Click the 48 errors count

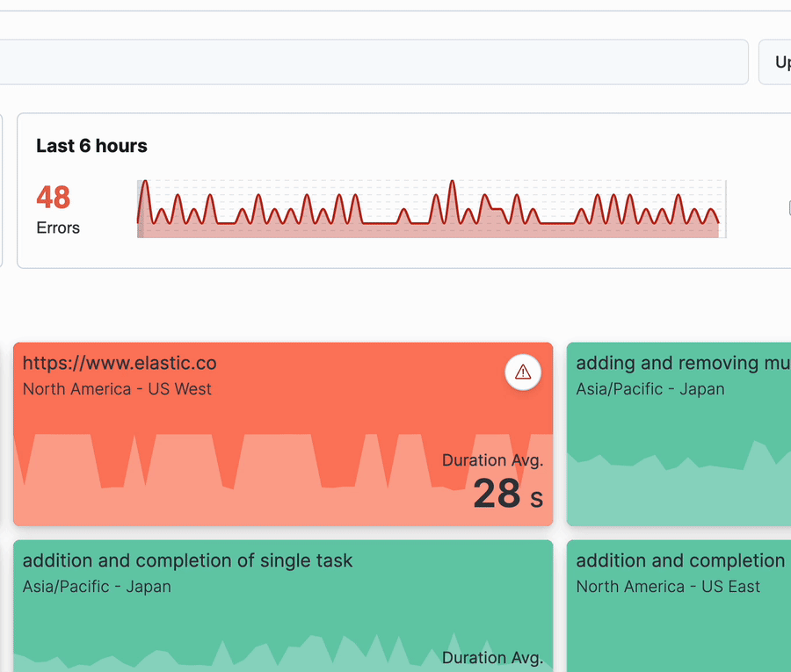click(53, 197)
